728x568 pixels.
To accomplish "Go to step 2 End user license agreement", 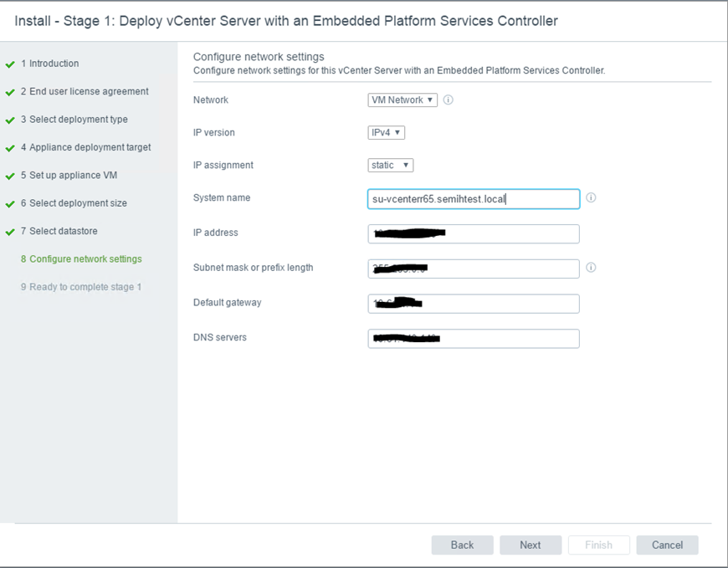I will tap(89, 91).
